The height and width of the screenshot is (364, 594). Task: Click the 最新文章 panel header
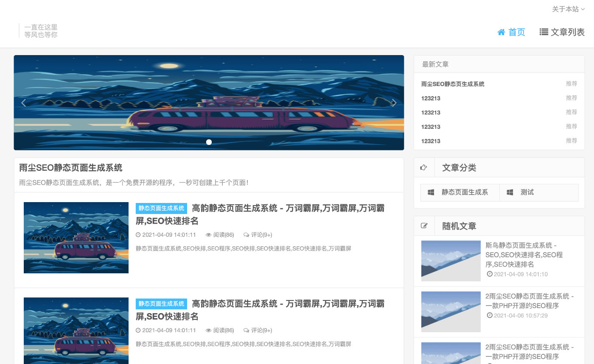[499, 64]
